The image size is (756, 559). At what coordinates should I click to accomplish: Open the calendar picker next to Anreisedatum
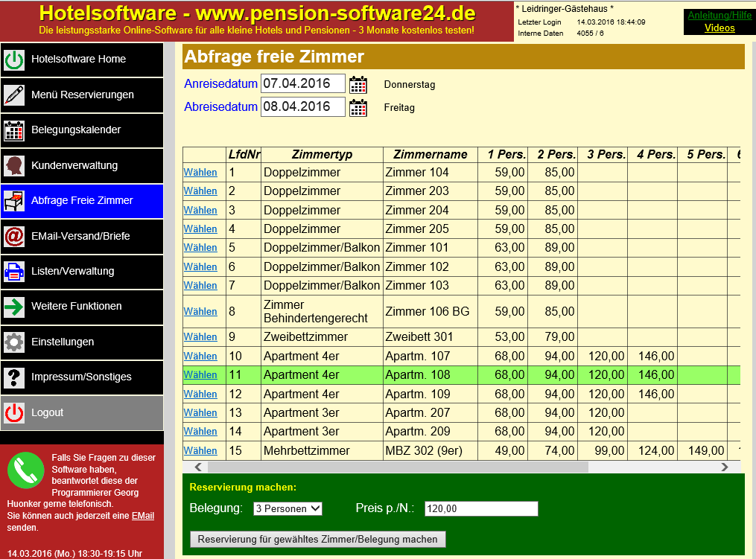tap(358, 84)
